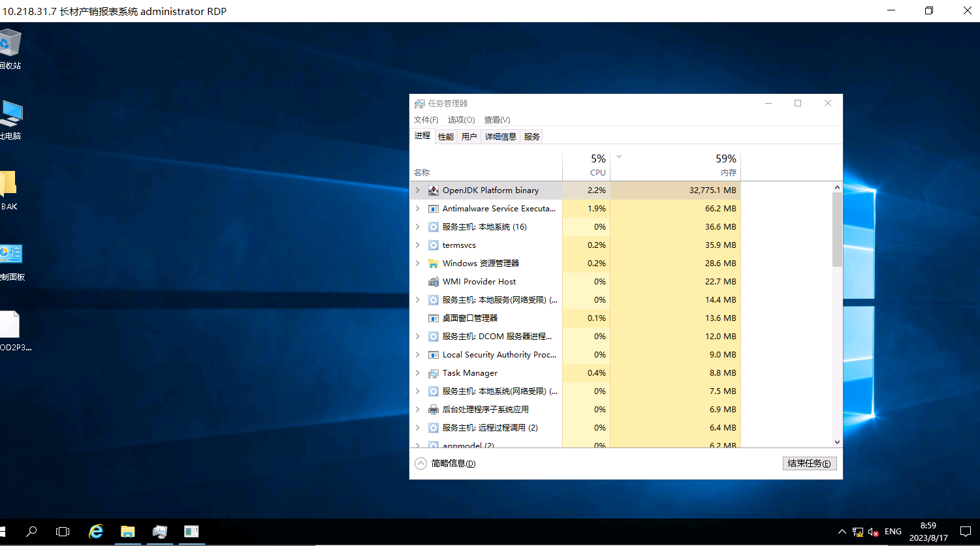Expand the Task Manager process row
This screenshot has width=980, height=546.
pos(418,373)
